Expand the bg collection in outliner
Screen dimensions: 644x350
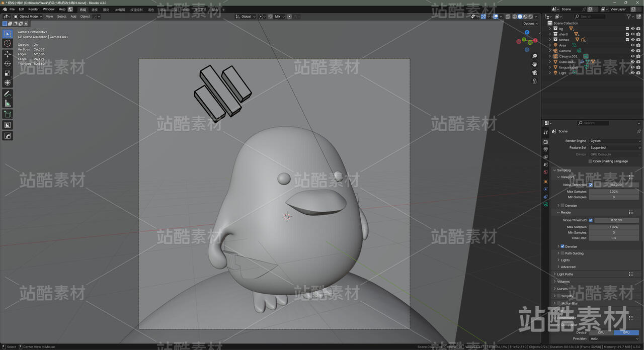tap(550, 29)
